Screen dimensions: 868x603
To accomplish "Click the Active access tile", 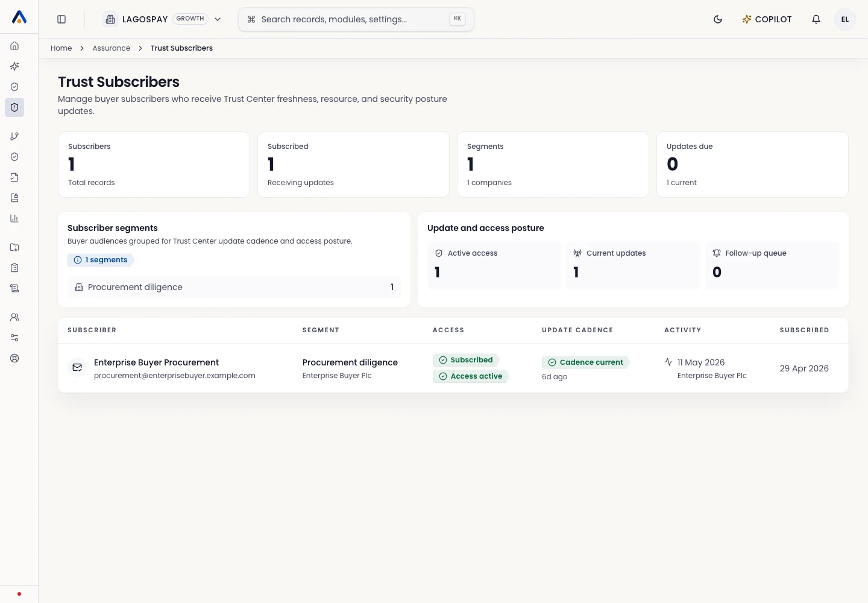I will tap(494, 265).
